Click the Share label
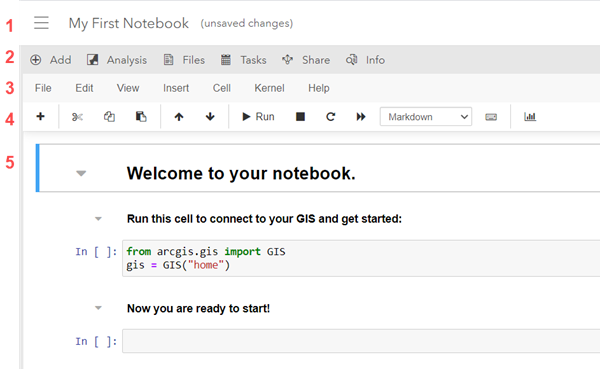Image resolution: width=600 pixels, height=369 pixels. coord(316,60)
